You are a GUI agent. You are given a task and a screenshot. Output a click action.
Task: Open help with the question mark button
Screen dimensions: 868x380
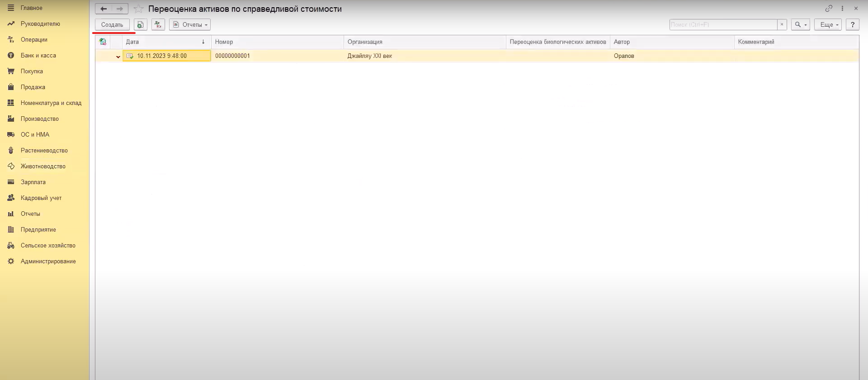coord(852,25)
